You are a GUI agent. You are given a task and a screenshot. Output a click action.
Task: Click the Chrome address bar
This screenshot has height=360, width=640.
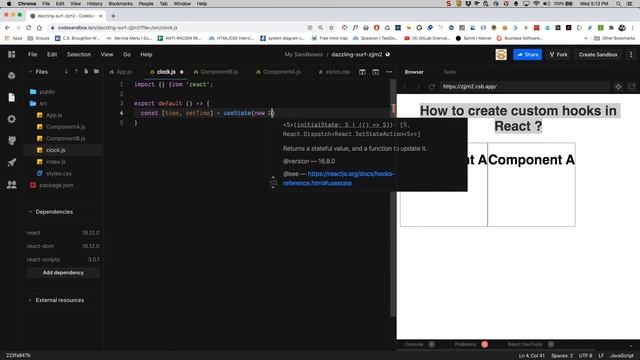[x=180, y=27]
